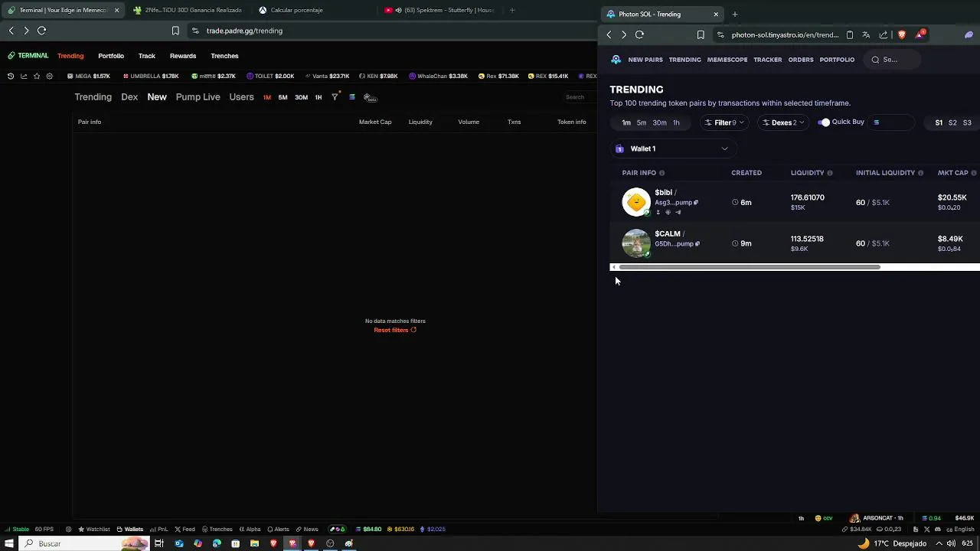980x551 pixels.
Task: Select 1m timeframe in Photon
Action: tap(626, 122)
